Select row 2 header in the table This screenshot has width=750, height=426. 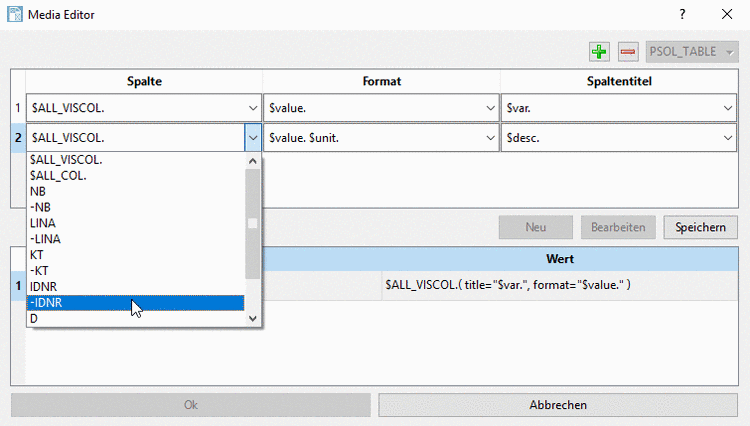tap(17, 138)
